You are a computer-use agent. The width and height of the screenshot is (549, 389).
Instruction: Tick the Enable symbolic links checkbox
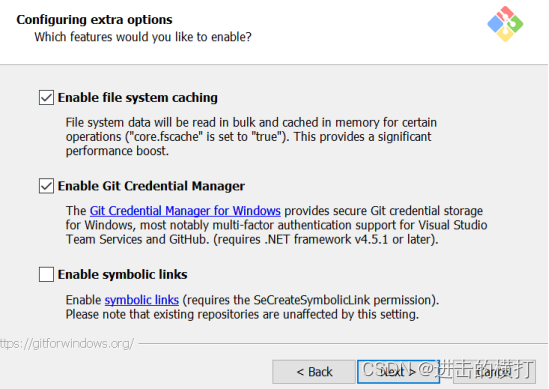pos(46,275)
